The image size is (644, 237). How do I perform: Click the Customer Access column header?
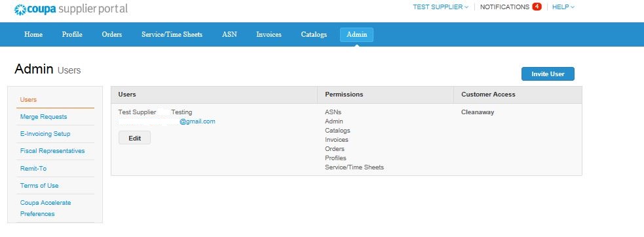pyautogui.click(x=488, y=95)
